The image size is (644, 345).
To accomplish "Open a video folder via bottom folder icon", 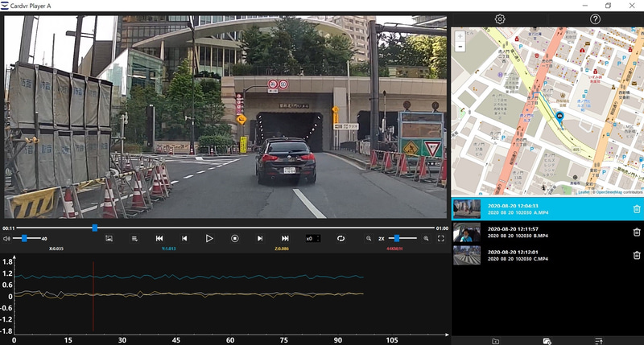I will click(x=495, y=341).
